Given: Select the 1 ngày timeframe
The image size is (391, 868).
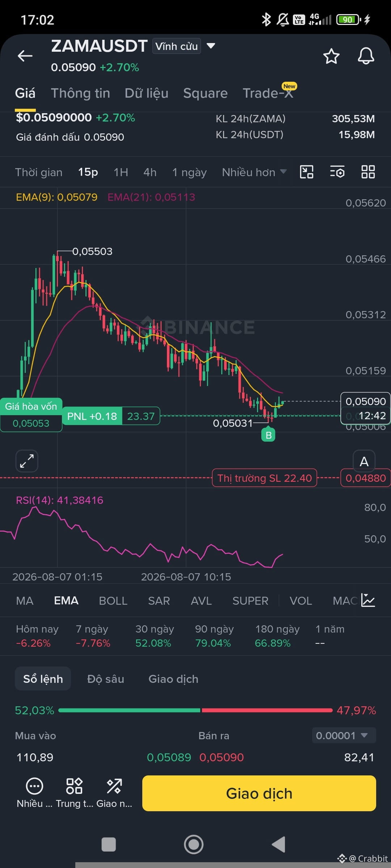Looking at the screenshot, I should pyautogui.click(x=189, y=172).
